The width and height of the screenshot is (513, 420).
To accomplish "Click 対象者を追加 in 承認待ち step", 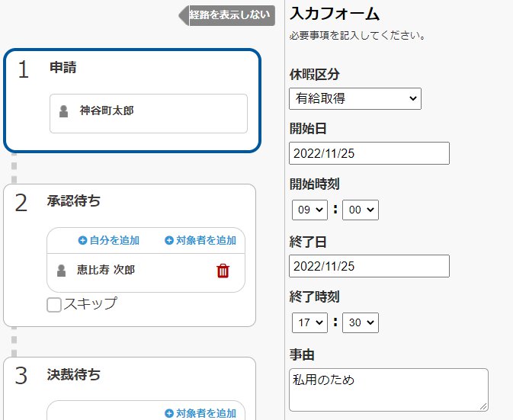I will [x=200, y=240].
